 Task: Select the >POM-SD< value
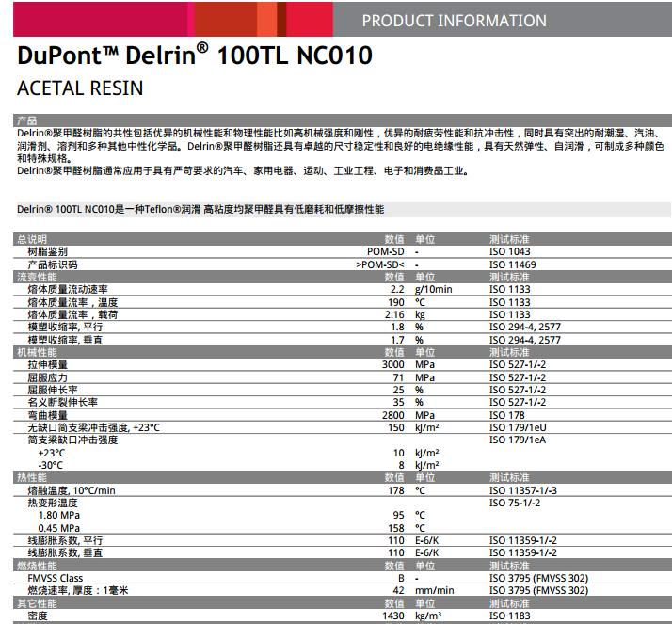[379, 264]
